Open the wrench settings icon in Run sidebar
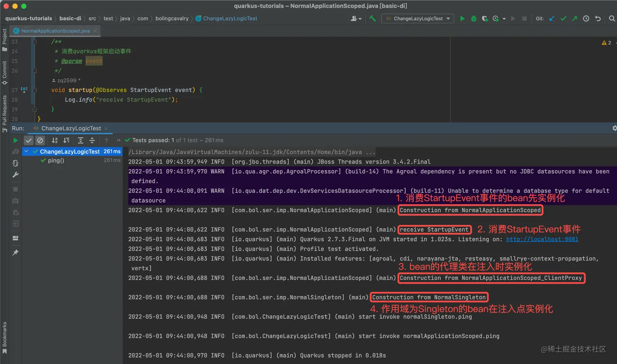 click(x=16, y=175)
